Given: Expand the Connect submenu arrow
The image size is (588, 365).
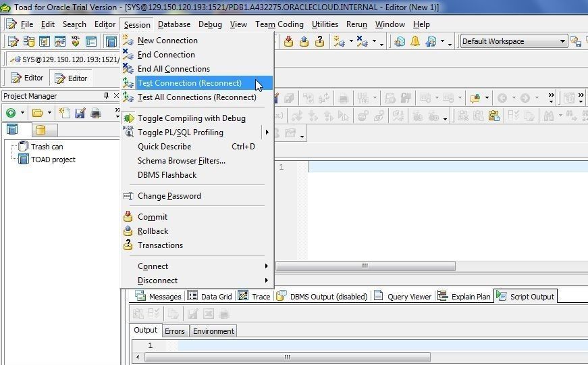Looking at the screenshot, I should point(266,266).
